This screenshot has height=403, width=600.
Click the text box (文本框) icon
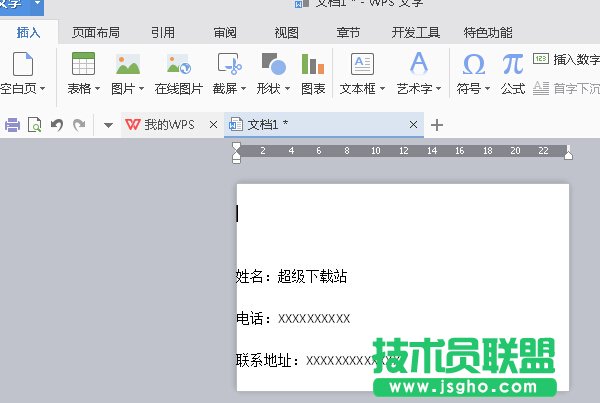361,66
